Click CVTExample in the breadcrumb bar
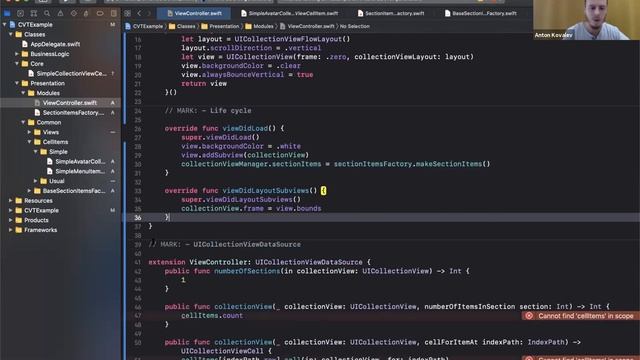 tap(148, 26)
